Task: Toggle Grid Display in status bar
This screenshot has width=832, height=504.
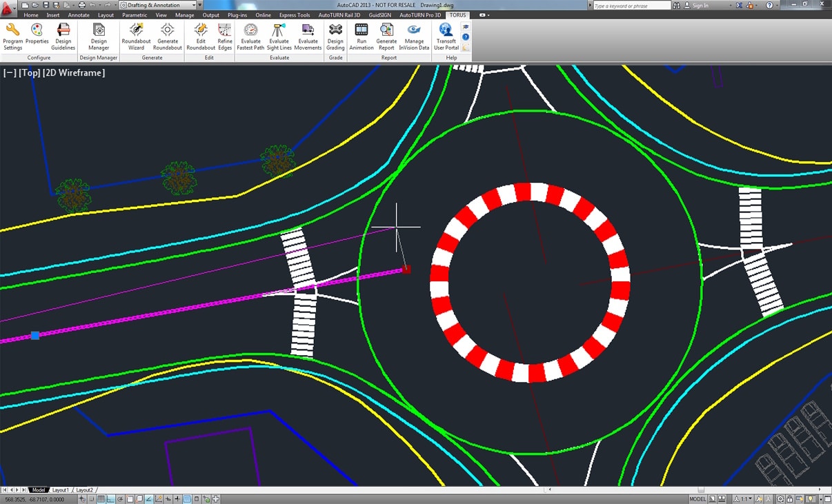Action: click(x=101, y=499)
